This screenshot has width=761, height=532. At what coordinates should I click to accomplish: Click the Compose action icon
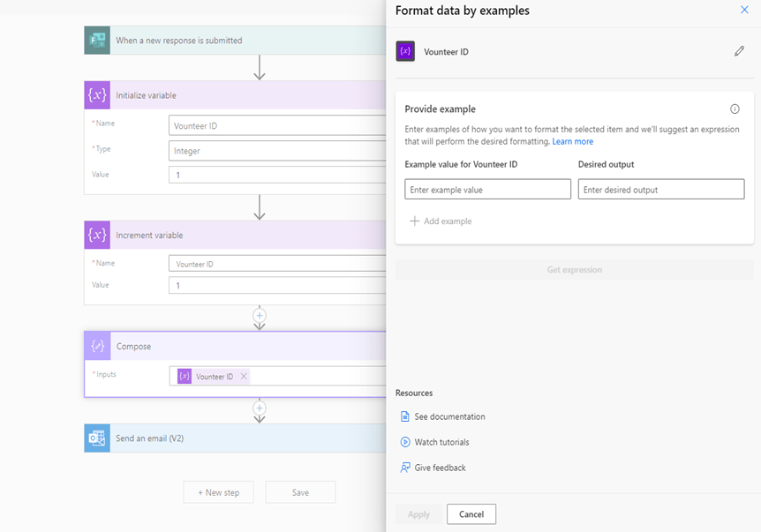[97, 347]
